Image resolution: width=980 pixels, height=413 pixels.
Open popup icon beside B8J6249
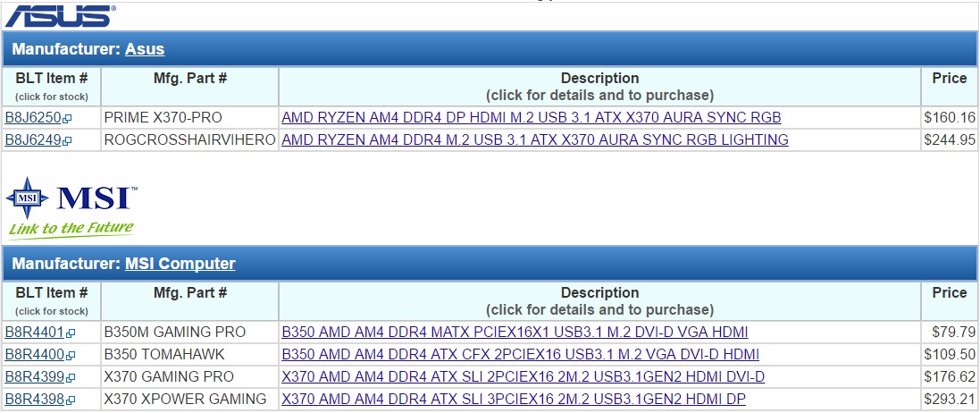tap(67, 140)
